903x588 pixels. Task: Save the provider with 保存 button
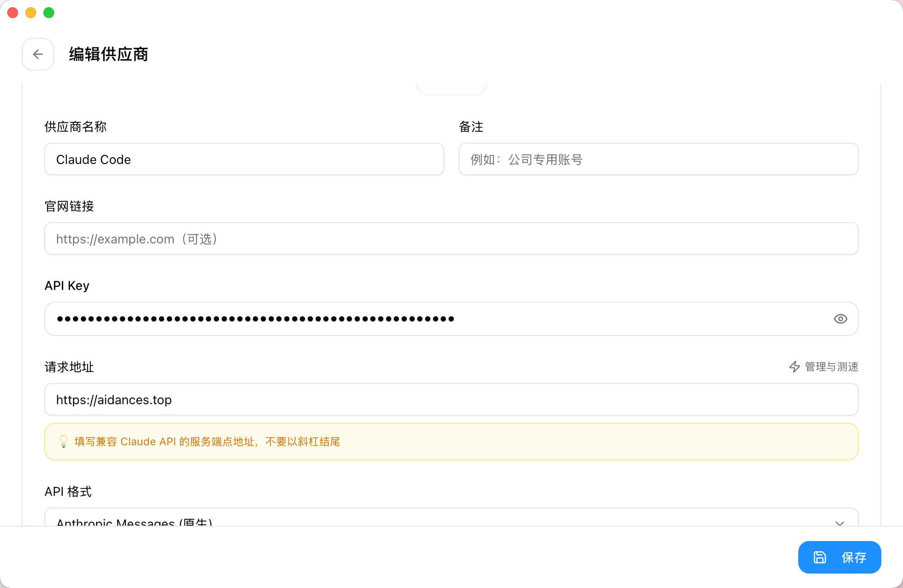[x=839, y=557]
